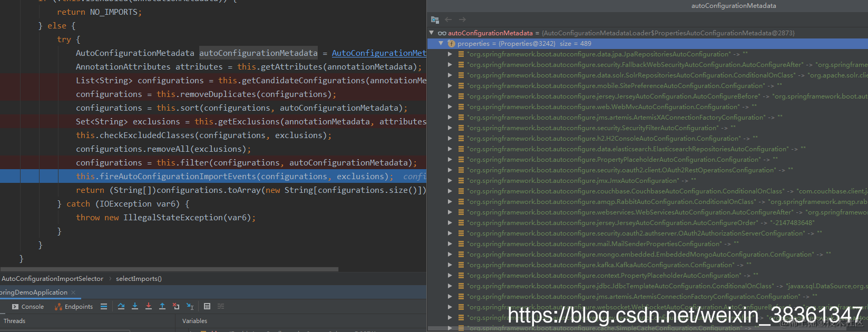Click selectImports() in the breadcrumb bar
Screen dimensions: 868x332
point(139,279)
